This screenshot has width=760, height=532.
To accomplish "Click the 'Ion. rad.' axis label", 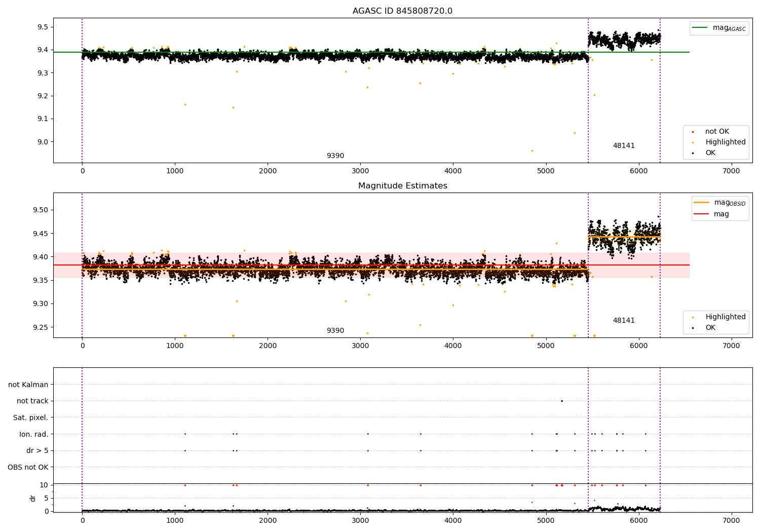I will click(x=33, y=434).
